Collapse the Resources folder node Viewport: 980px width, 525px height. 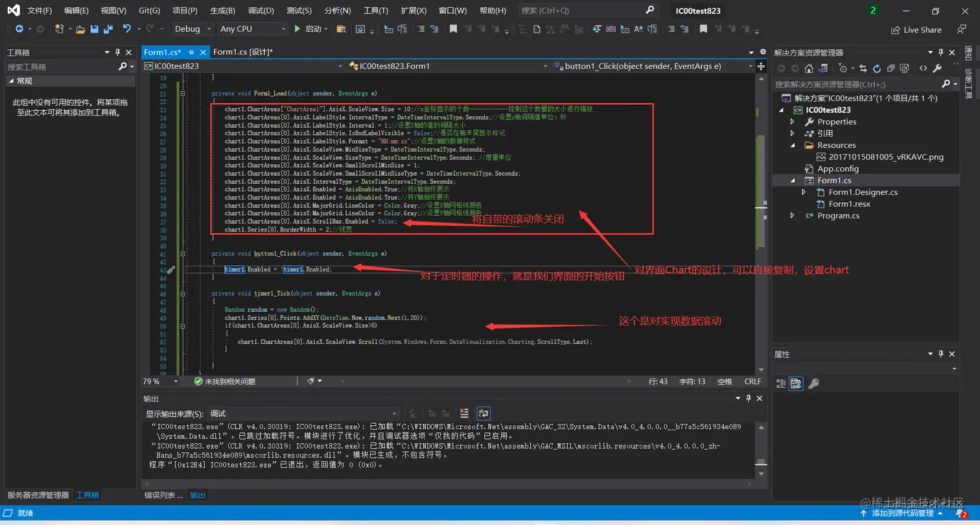(793, 145)
